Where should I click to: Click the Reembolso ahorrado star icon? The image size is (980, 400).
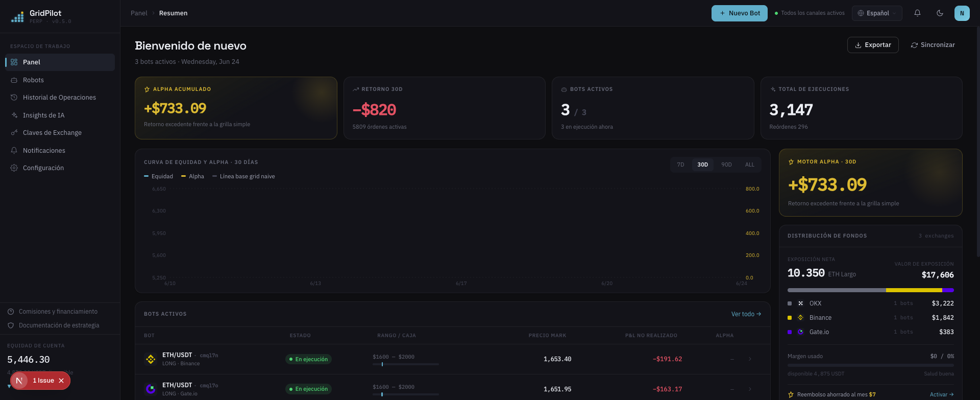click(791, 394)
